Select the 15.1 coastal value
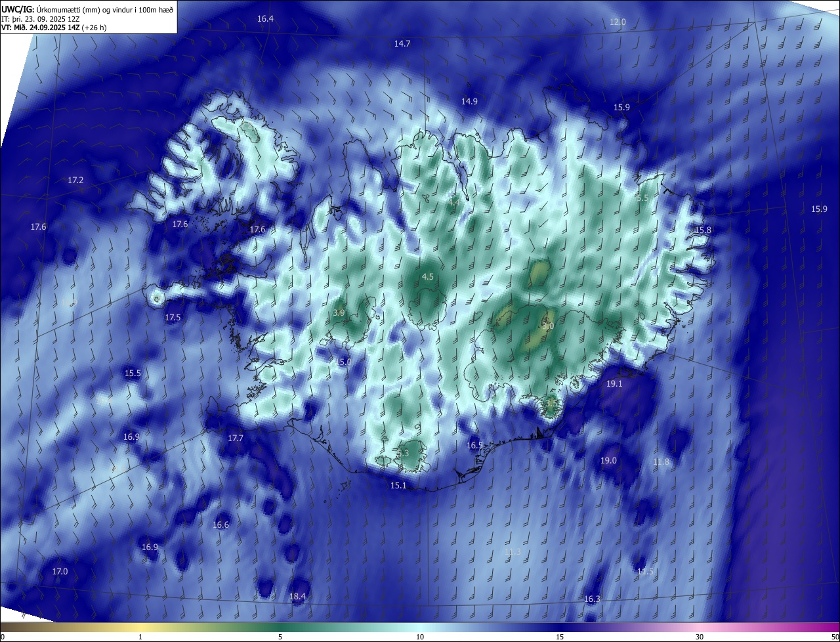Image resolution: width=840 pixels, height=642 pixels. pos(399,486)
